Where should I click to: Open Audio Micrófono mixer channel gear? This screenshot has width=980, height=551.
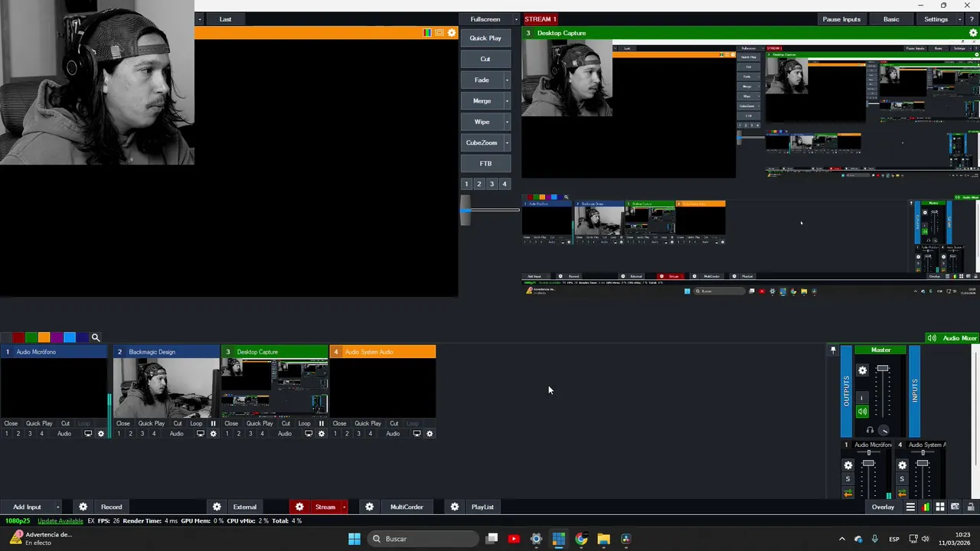pyautogui.click(x=848, y=465)
